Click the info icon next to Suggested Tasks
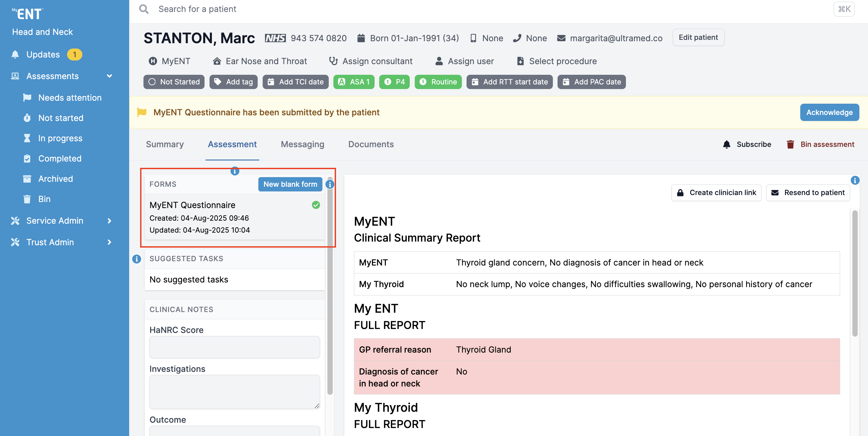 pos(136,259)
